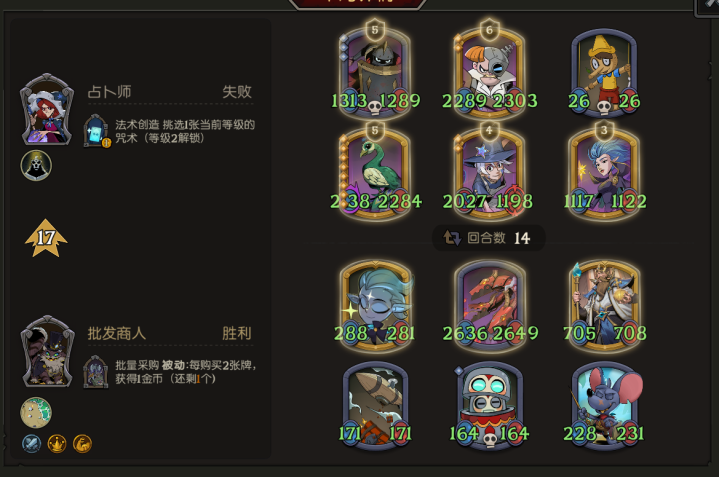This screenshot has height=477, width=719.
Task: Click the 胜利 result label
Action: click(x=237, y=333)
